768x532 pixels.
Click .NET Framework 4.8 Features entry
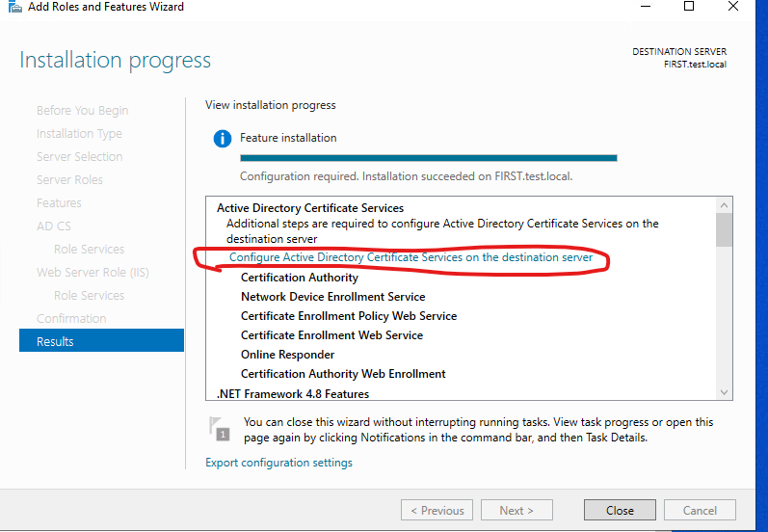[293, 393]
